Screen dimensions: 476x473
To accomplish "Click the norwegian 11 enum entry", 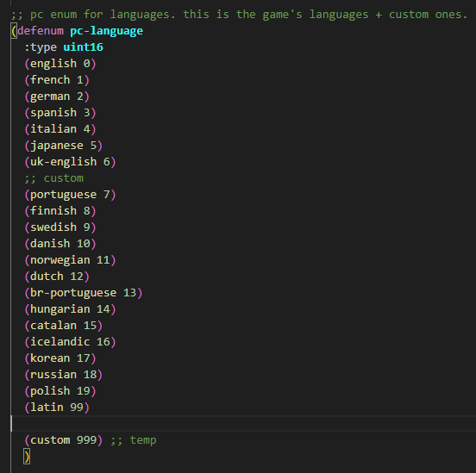I will 70,260.
